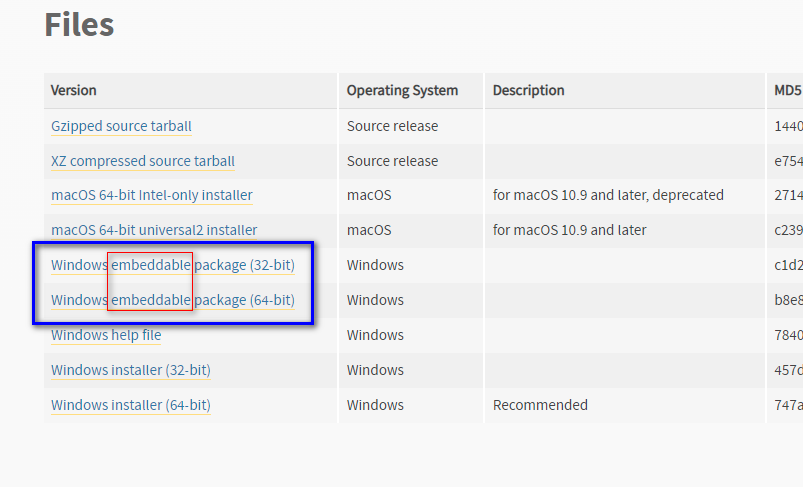Click the Operating System column header
The width and height of the screenshot is (803, 487).
(x=402, y=90)
